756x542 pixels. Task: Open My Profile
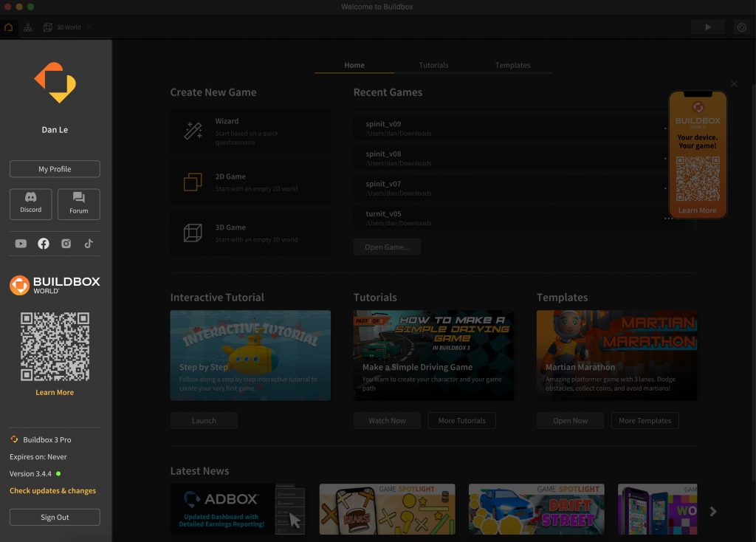point(55,169)
